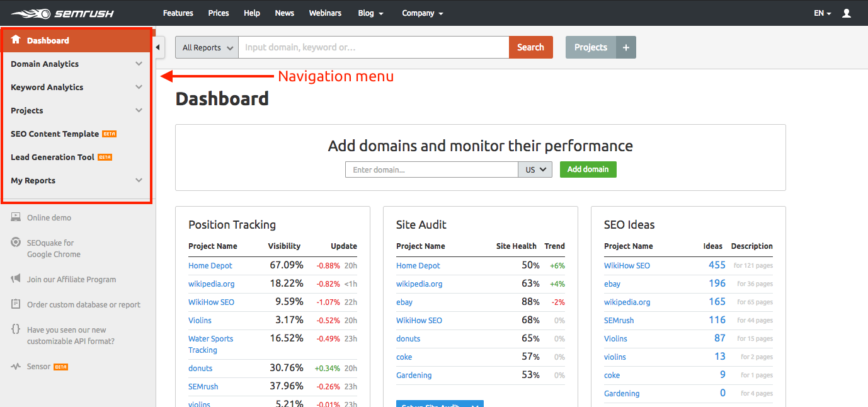Click the plus icon beside Projects button
868x407 pixels.
point(626,47)
